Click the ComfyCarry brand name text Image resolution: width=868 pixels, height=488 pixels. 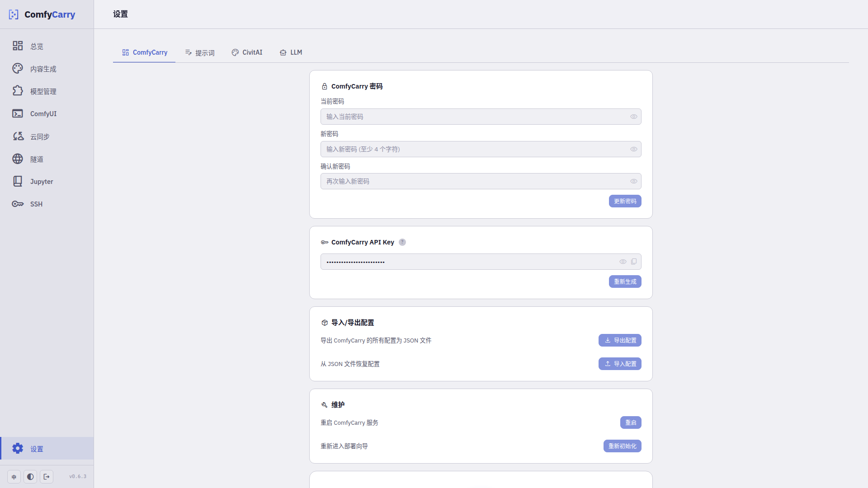click(50, 14)
